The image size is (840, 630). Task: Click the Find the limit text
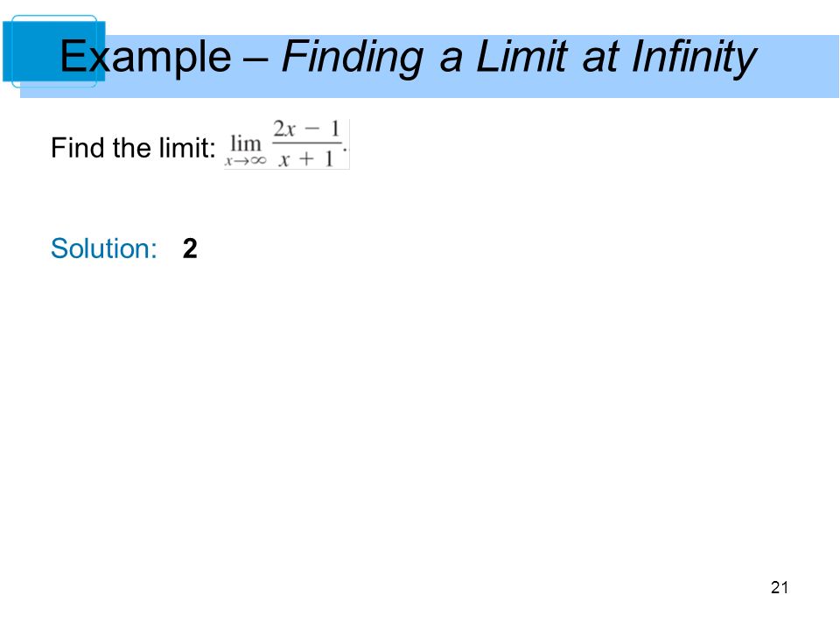(x=133, y=147)
